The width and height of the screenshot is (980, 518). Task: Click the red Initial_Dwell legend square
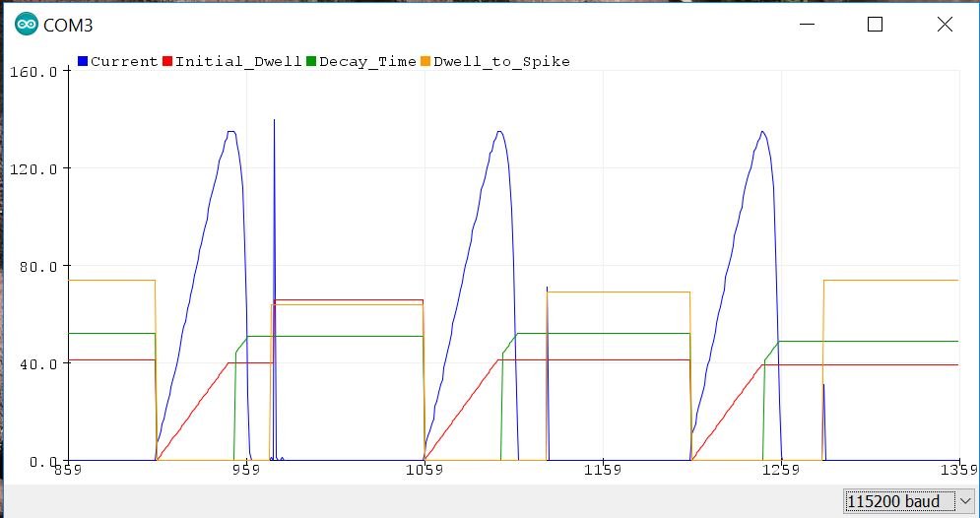167,61
